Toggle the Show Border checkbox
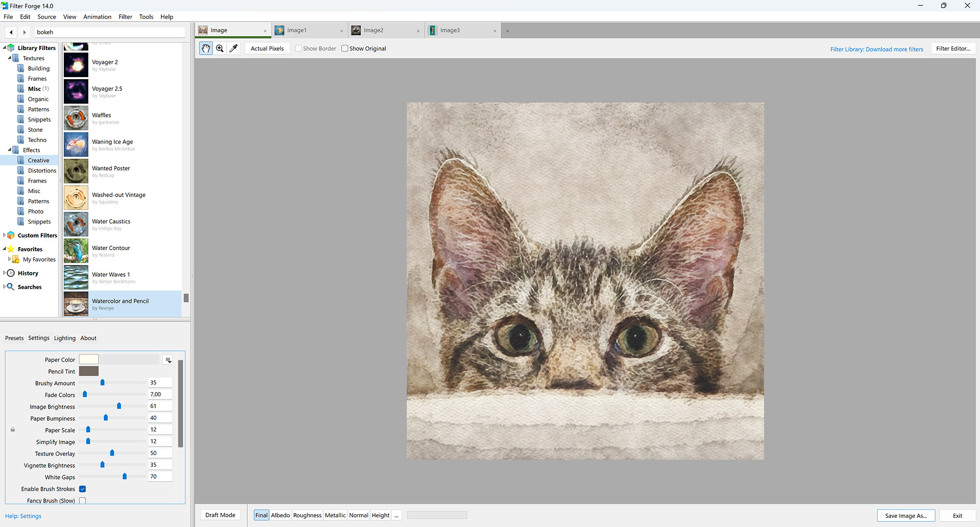 click(298, 49)
